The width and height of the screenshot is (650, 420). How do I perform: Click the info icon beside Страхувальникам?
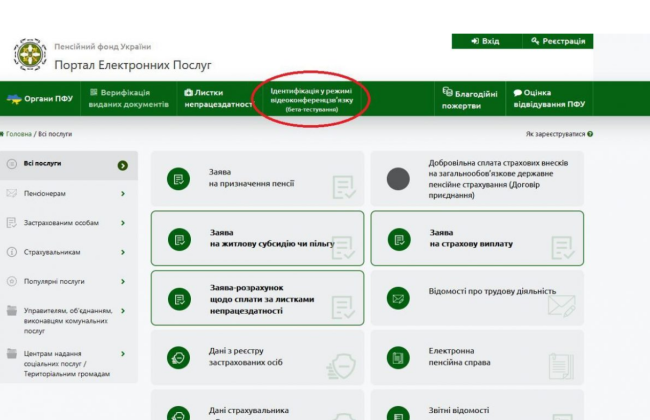pyautogui.click(x=12, y=252)
